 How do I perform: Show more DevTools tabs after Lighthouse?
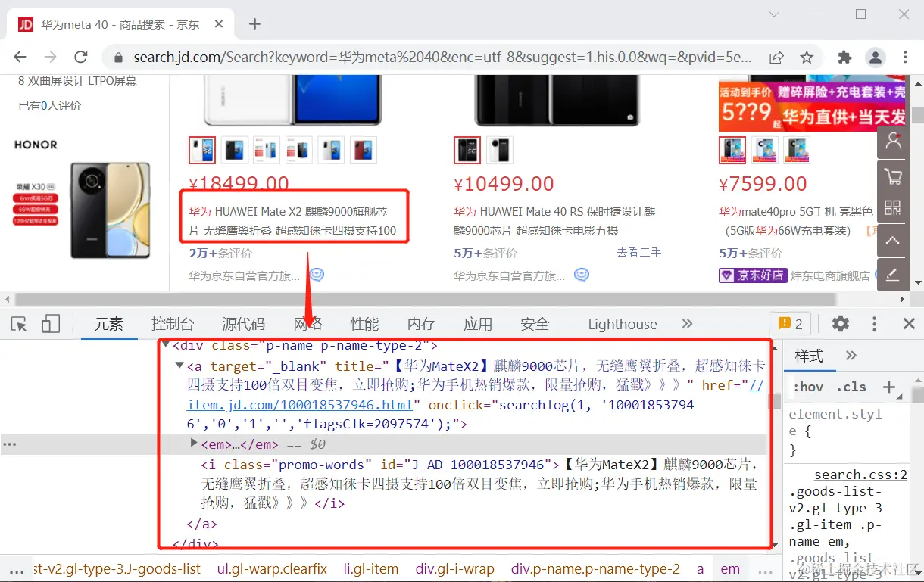pyautogui.click(x=687, y=324)
